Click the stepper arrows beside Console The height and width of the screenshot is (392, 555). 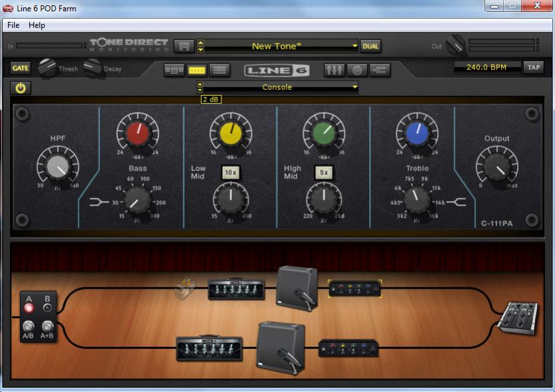200,87
